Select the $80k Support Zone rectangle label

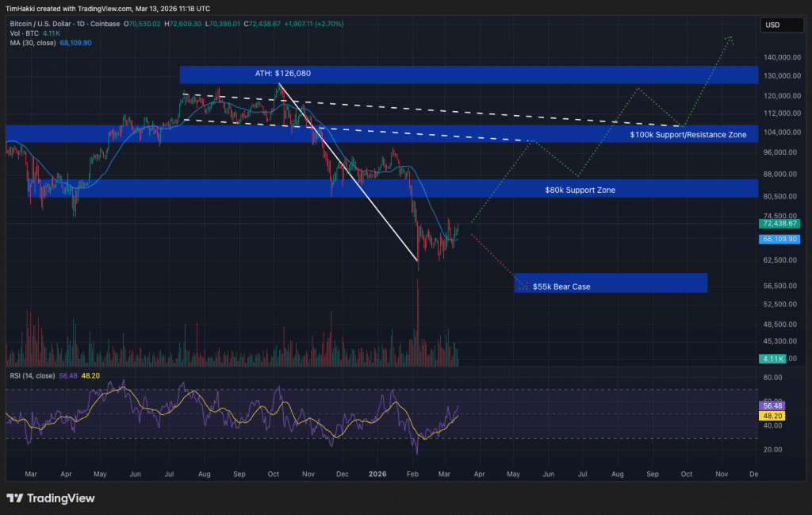580,190
